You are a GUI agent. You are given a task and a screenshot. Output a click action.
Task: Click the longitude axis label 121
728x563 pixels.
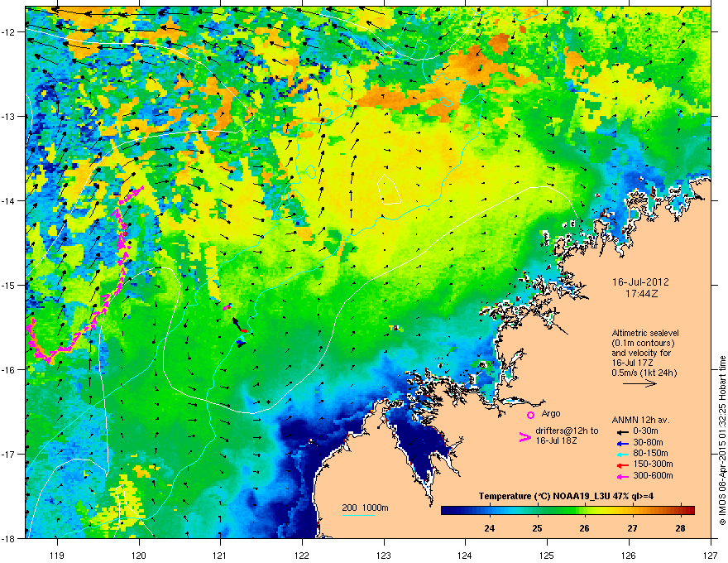220,555
